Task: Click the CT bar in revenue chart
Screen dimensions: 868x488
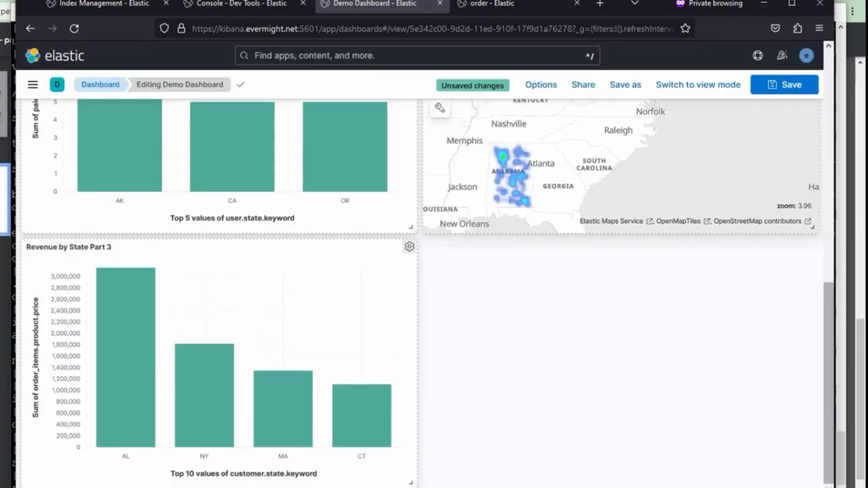Action: point(362,416)
